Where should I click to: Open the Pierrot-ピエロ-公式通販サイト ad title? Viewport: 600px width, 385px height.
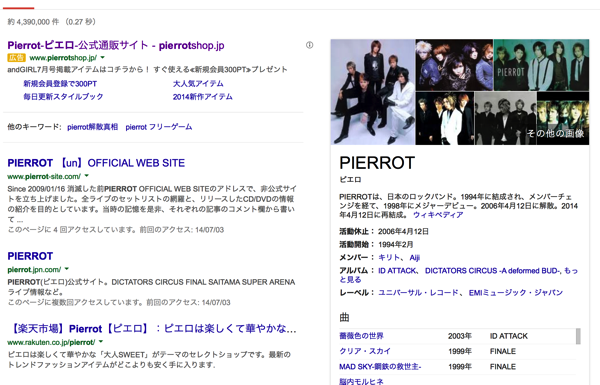(x=116, y=46)
